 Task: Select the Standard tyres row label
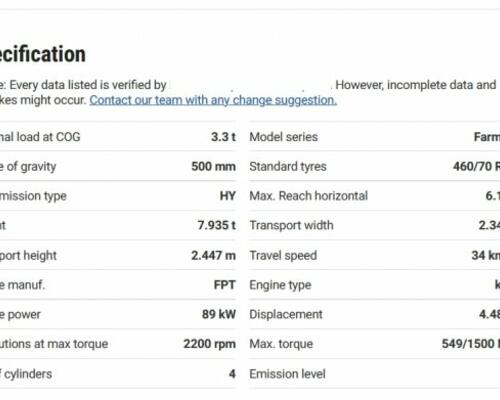pos(288,166)
